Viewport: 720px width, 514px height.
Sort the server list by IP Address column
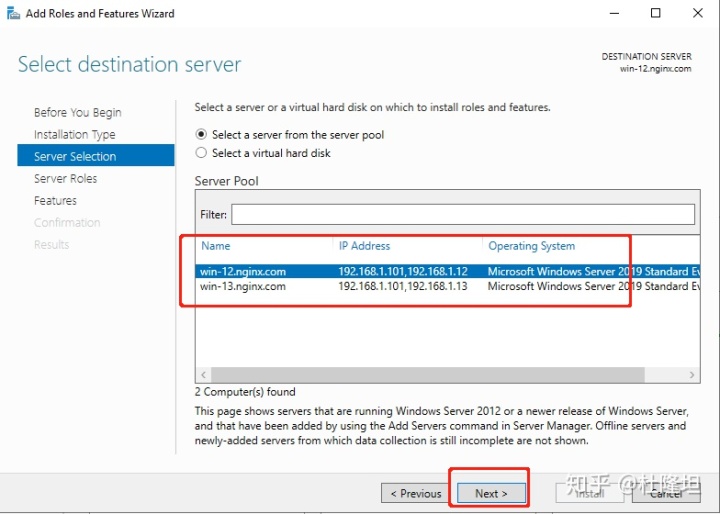point(364,246)
